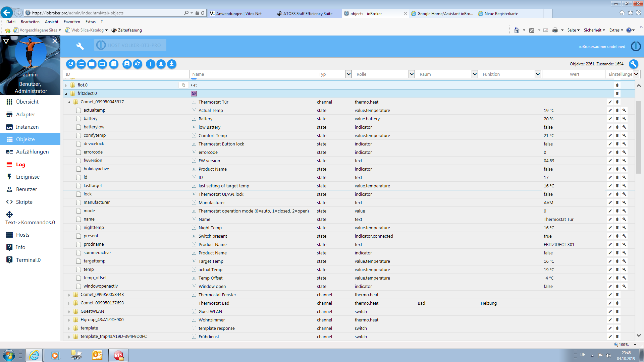
Task: Copy flot.0 ID with copy icon
Action: click(x=183, y=85)
